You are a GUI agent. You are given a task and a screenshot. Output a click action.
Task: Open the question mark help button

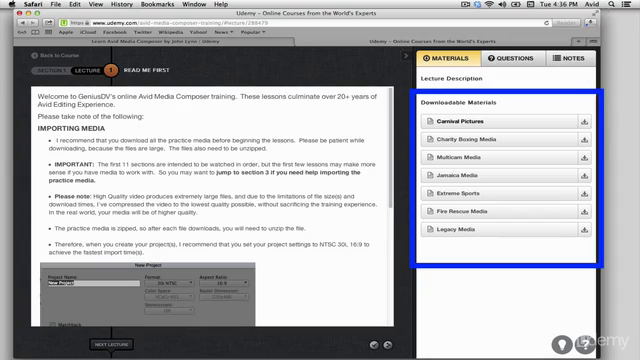(x=584, y=345)
